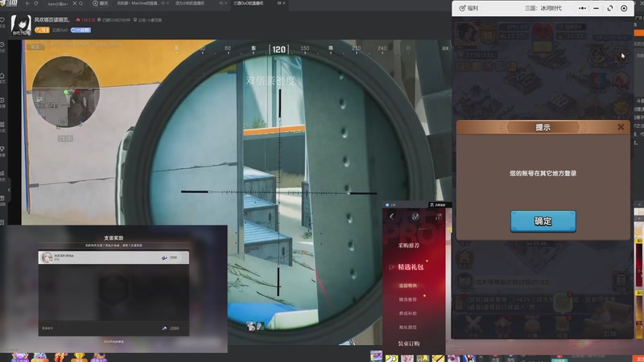Select 精选礼包 in the shop menu
Screen dimensions: 644x362
[x=411, y=267]
